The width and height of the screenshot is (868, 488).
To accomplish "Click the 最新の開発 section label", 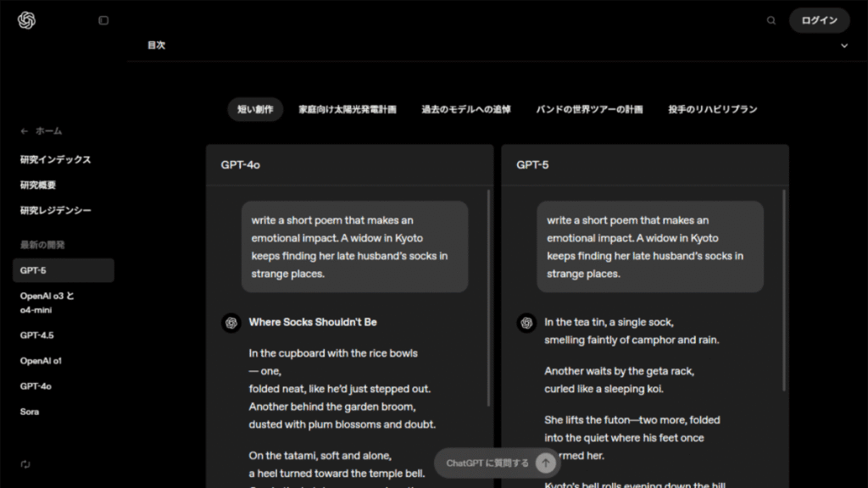I will click(x=42, y=245).
